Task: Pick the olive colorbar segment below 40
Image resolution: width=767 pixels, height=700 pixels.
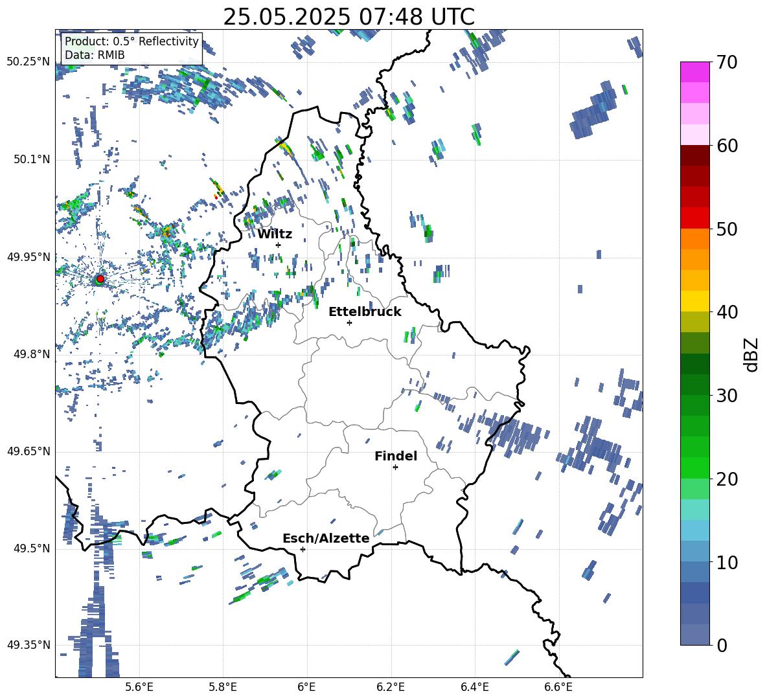Action: [x=694, y=322]
